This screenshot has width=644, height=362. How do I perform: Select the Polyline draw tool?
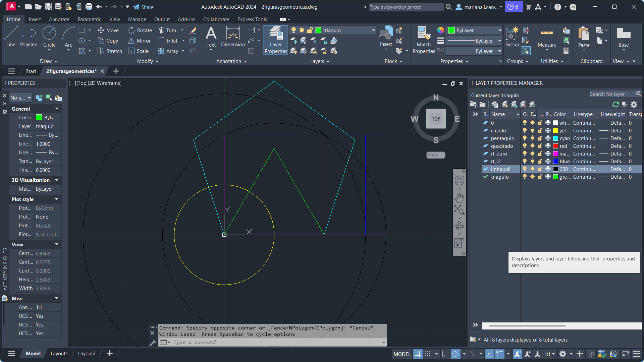pos(29,36)
